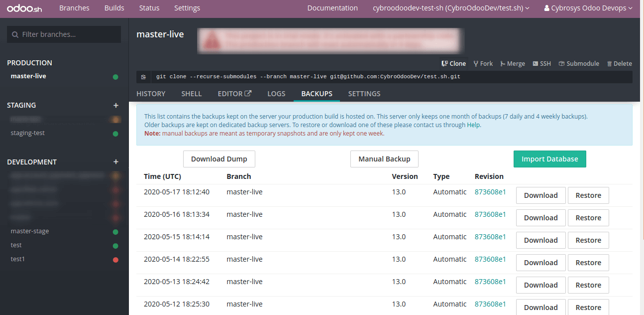Restore the 2020-05-13 backup
The image size is (644, 315).
pos(588,285)
